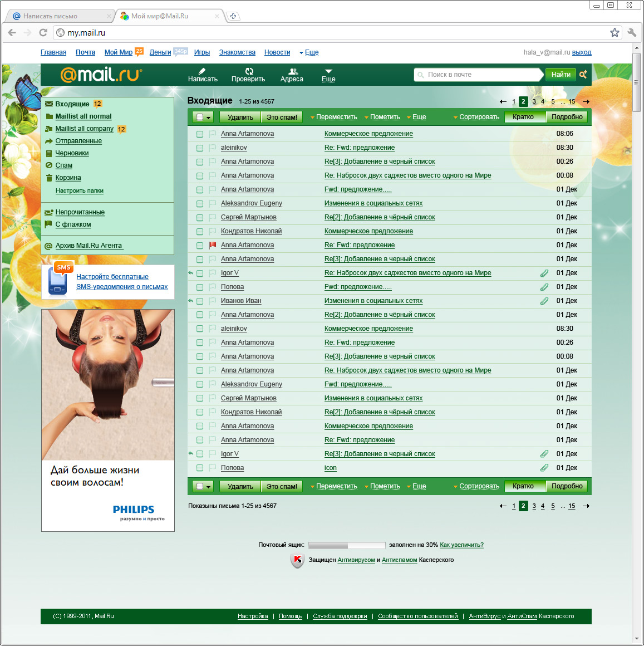
Task: Tick the Сергей Мартынов Re[2] message checkbox
Action: pyautogui.click(x=200, y=218)
